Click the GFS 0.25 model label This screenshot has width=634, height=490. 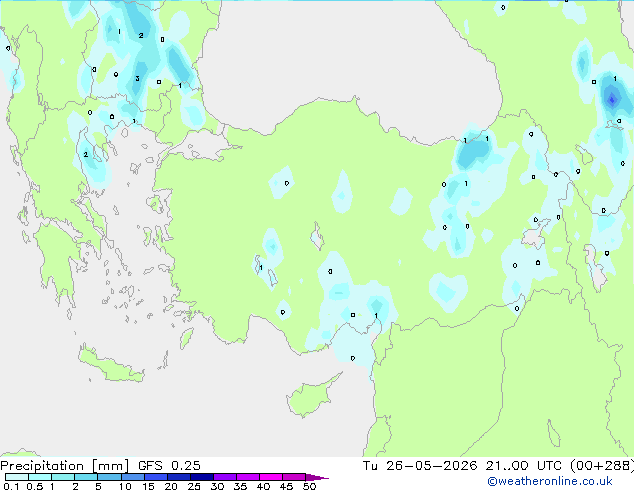(169, 466)
